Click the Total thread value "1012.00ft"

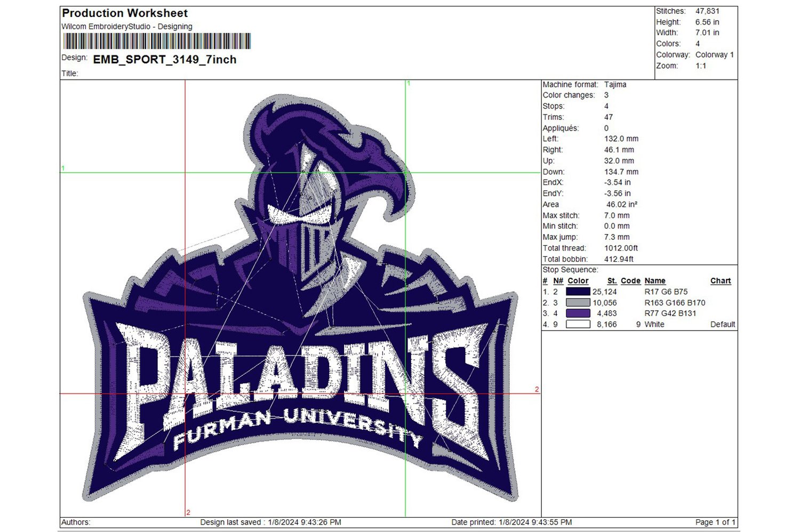[621, 248]
